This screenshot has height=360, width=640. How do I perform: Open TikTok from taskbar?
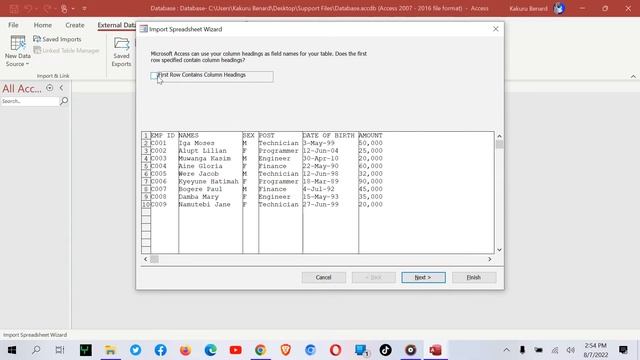click(x=385, y=350)
